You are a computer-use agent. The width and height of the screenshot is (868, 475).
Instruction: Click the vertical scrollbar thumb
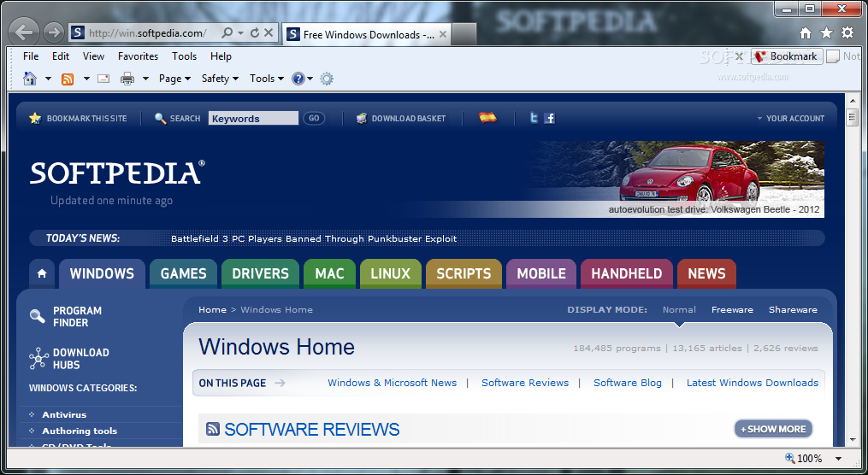[853, 118]
